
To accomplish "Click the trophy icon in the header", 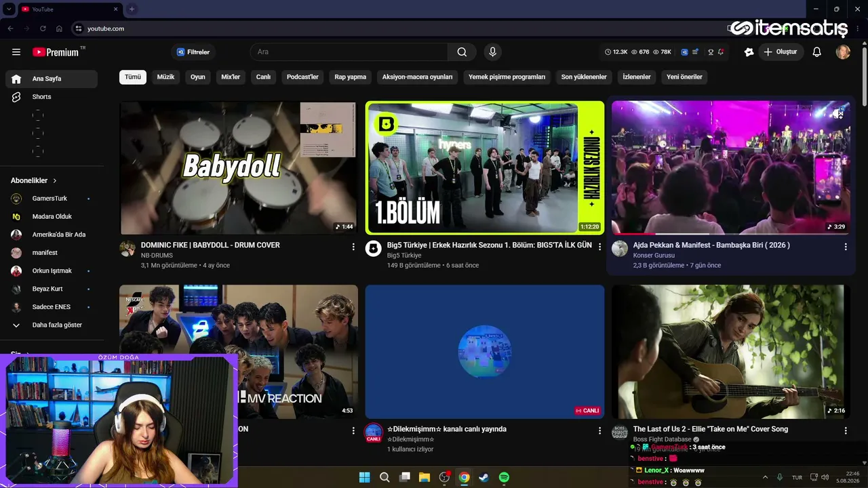I will 711,52.
